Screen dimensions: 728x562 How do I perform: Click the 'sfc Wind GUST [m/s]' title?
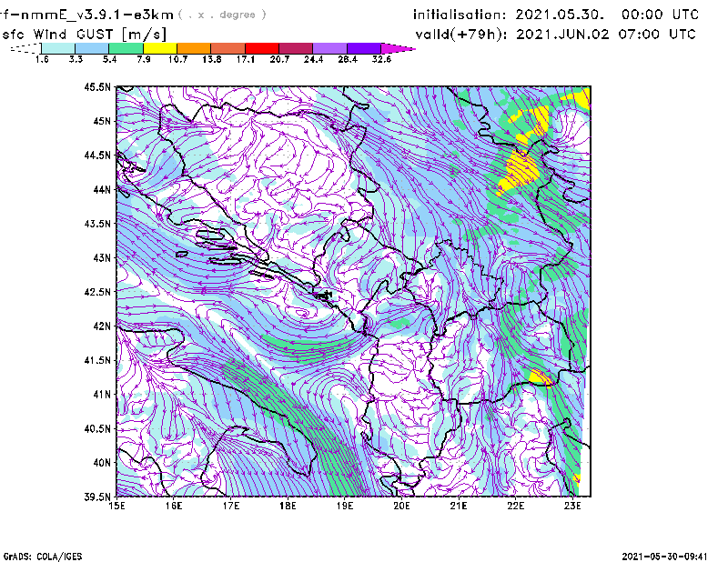pos(84,35)
